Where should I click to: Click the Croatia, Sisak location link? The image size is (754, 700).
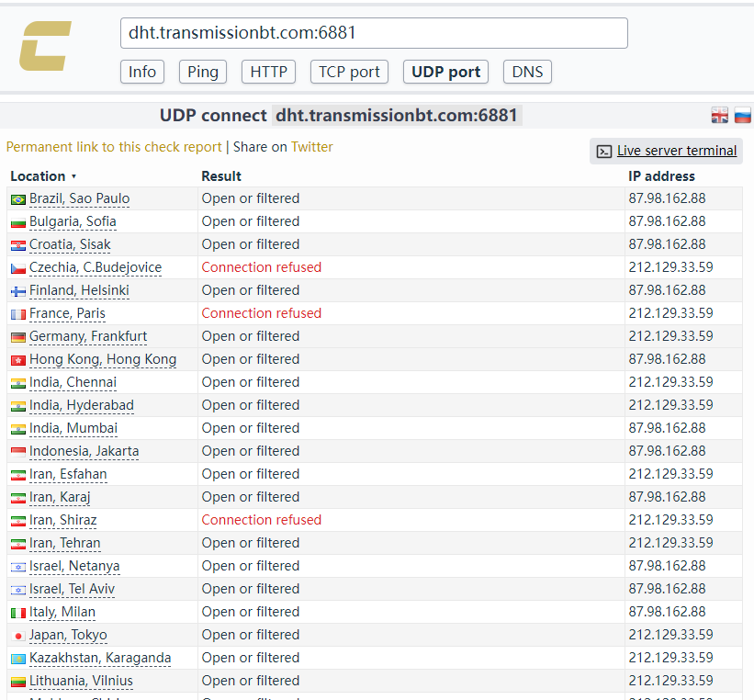[70, 244]
